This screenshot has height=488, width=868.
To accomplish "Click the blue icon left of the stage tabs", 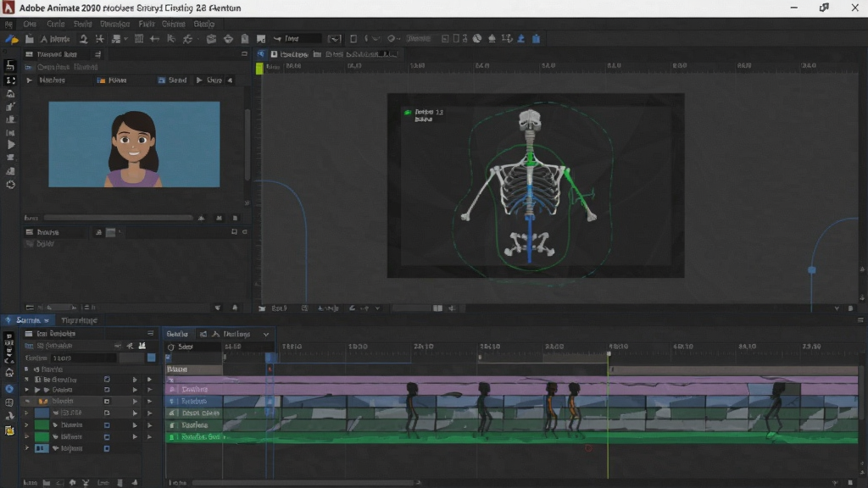I will (x=261, y=53).
